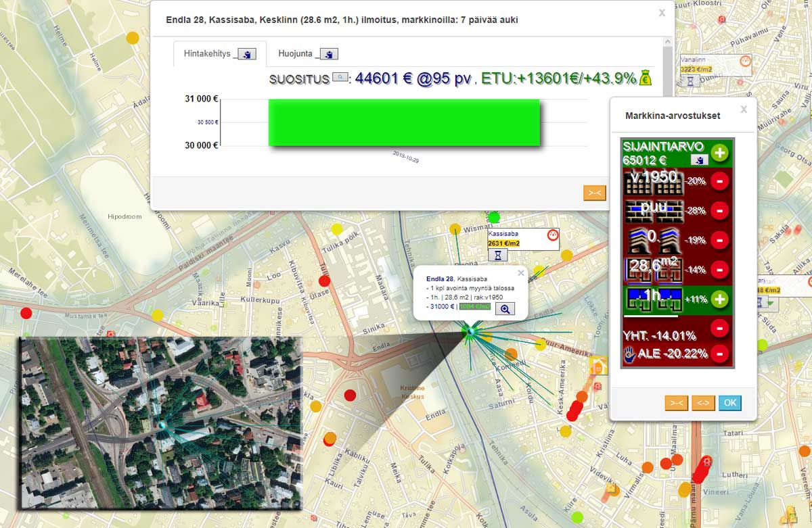Image resolution: width=812 pixels, height=528 pixels.
Task: Click the magnifier zoom icon in Endla 28 popup
Action: click(505, 309)
